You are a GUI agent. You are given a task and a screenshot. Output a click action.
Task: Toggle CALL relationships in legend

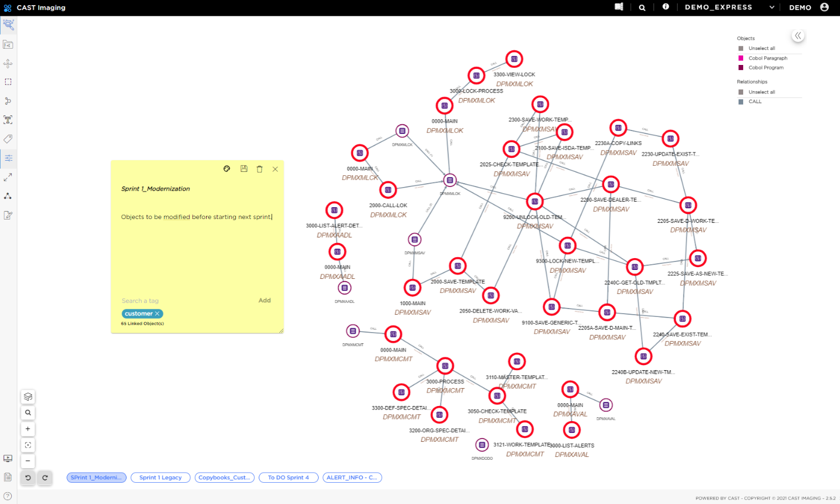point(754,102)
